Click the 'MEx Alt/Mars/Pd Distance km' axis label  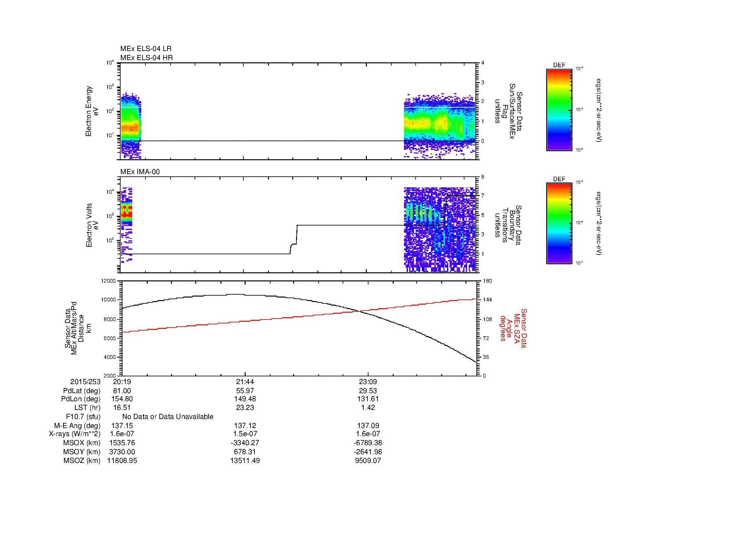77,328
